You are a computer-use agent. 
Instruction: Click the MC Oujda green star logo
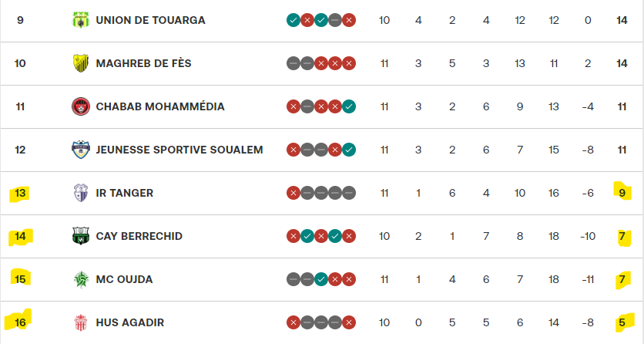pos(80,279)
